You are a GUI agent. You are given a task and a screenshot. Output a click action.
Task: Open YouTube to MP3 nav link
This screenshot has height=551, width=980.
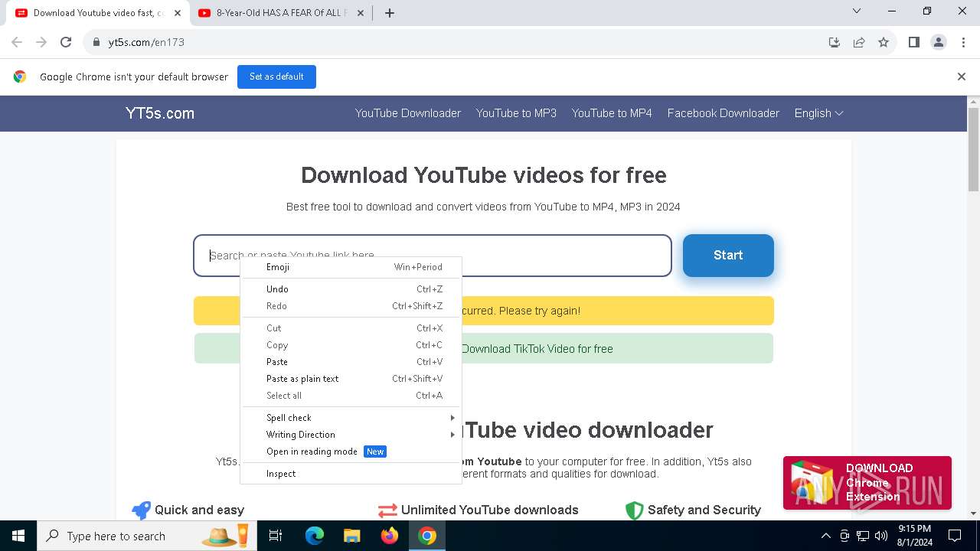[516, 113]
